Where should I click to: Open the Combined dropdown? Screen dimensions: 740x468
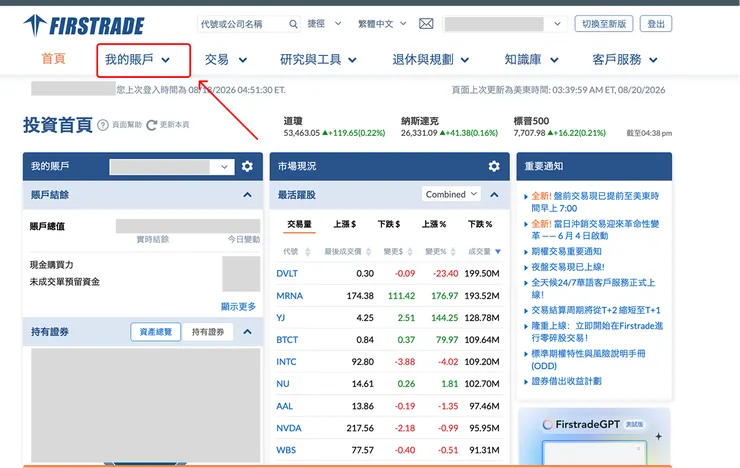451,194
